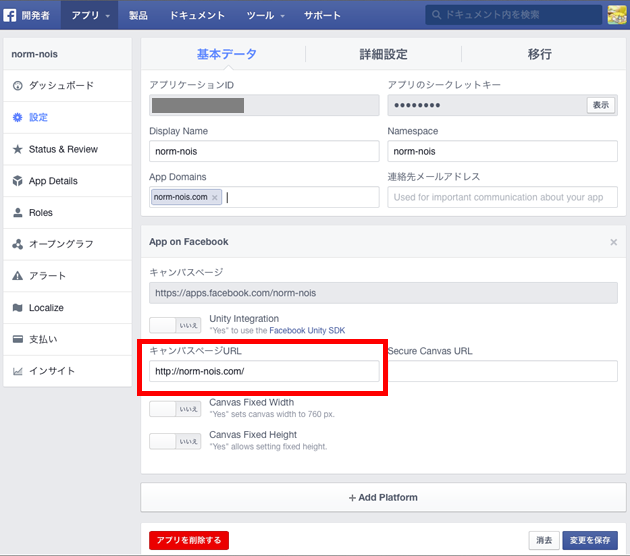Switch to the 移行 tab
The image size is (630, 556).
pyautogui.click(x=540, y=55)
